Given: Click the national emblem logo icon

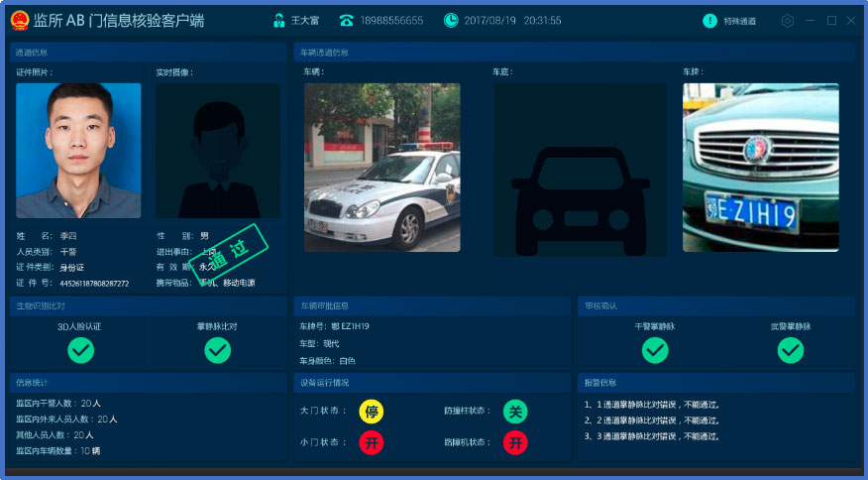Looking at the screenshot, I should [x=20, y=21].
